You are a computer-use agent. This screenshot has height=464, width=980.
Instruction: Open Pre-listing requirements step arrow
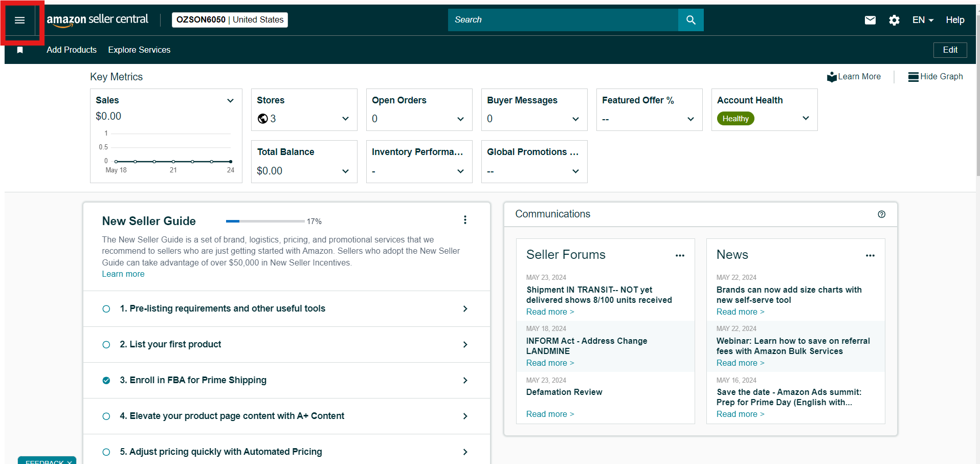pos(465,309)
